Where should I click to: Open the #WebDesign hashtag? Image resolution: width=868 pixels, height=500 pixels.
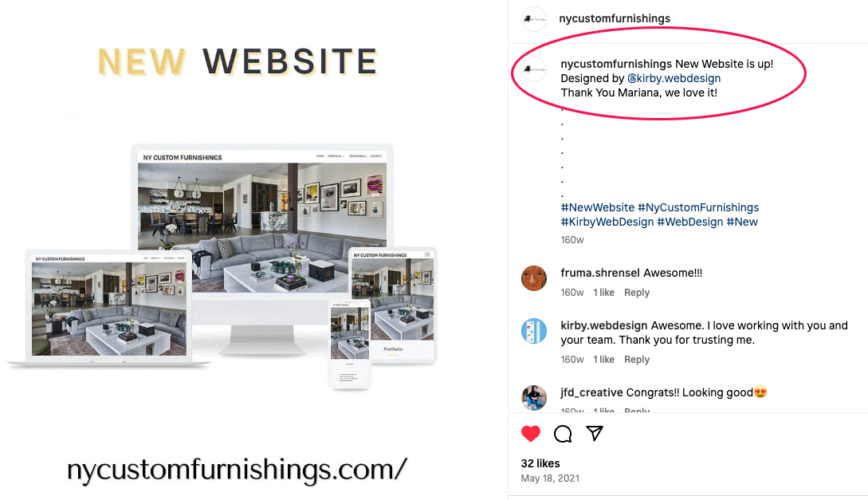click(689, 222)
